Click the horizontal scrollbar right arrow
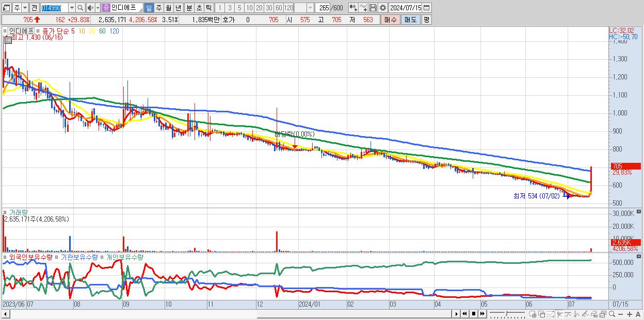 (x=456, y=314)
